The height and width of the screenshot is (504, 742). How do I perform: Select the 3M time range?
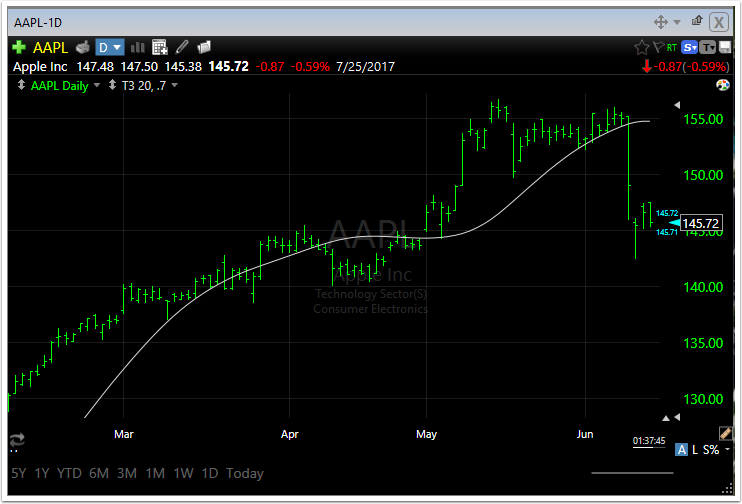pyautogui.click(x=127, y=473)
